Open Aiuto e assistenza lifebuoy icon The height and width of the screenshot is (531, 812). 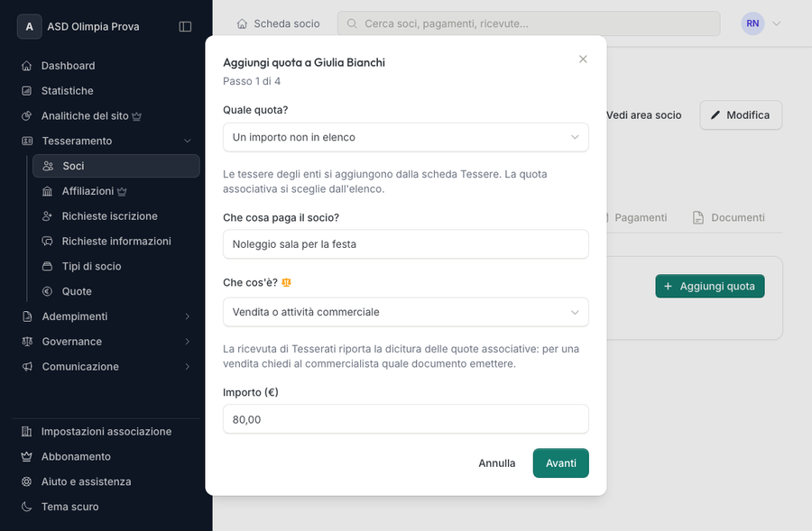26,481
